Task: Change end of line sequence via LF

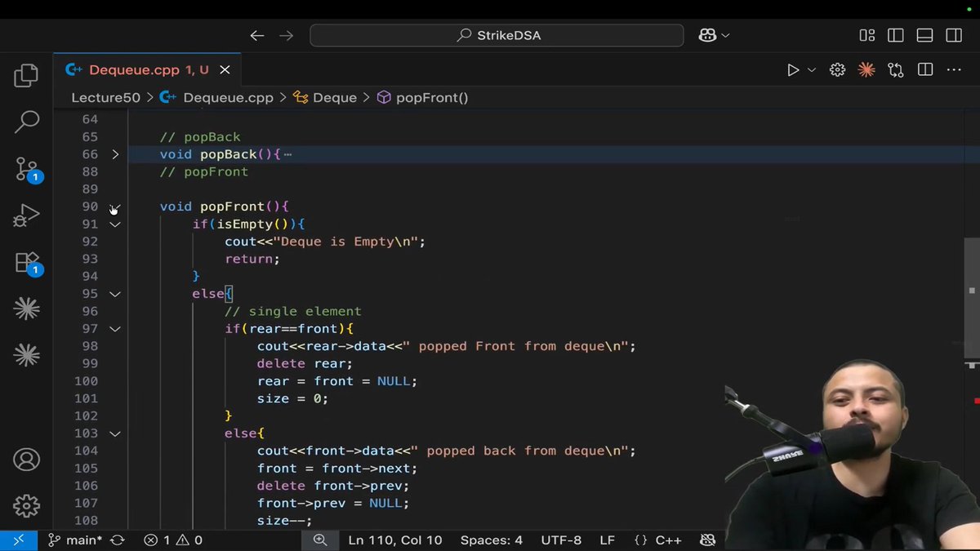Action: click(x=608, y=540)
